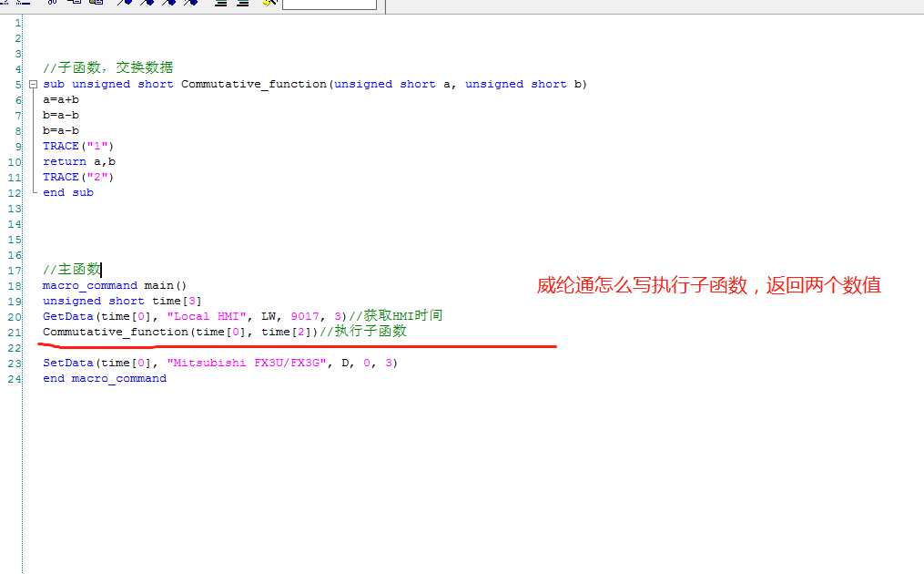Click the second blue bookmark toolbar icon

pyautogui.click(x=147, y=3)
